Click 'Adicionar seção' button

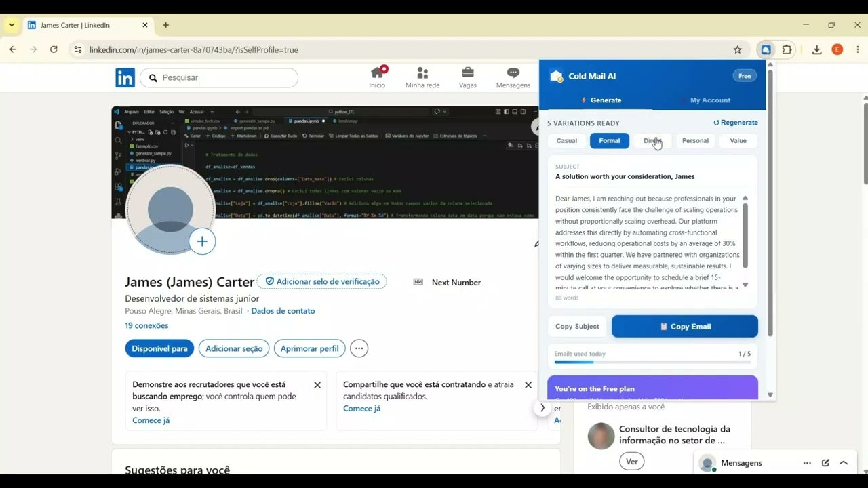[x=234, y=348]
